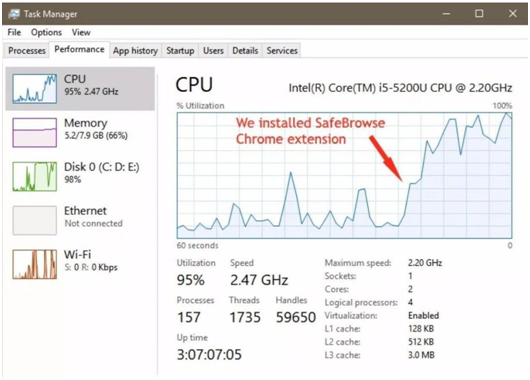Open the Disk 0 performance graph
Image resolution: width=530 pixels, height=380 pixels.
coord(34,176)
